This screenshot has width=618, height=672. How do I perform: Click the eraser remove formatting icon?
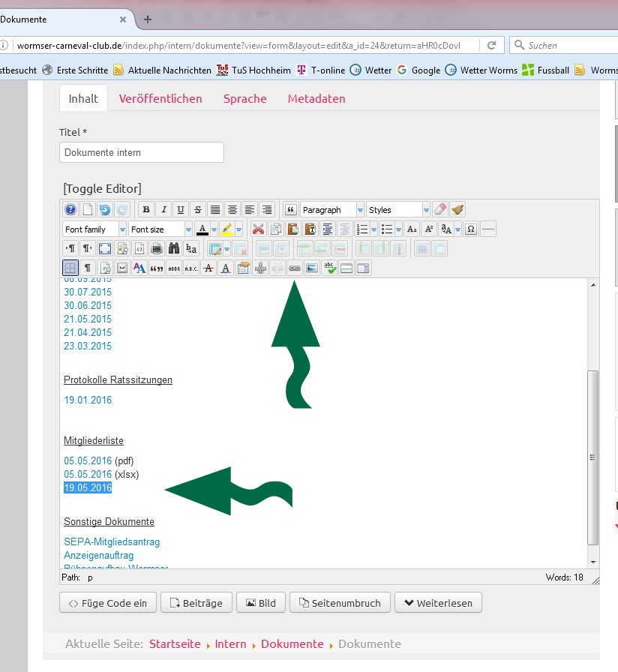(440, 210)
